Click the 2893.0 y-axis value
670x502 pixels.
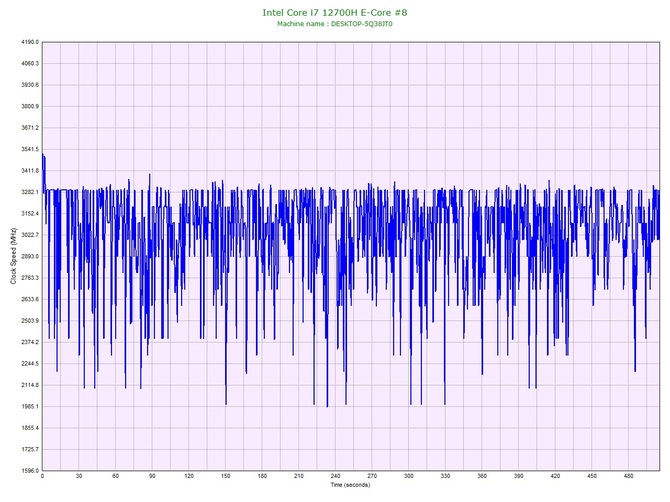(30, 256)
